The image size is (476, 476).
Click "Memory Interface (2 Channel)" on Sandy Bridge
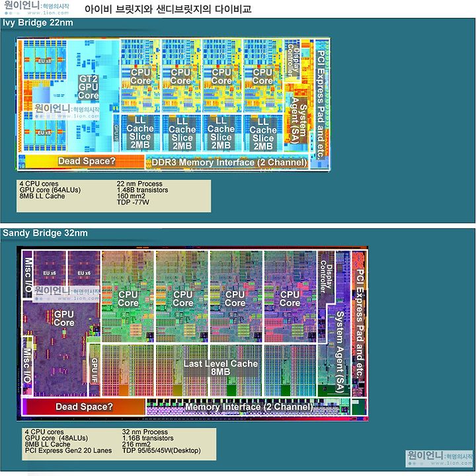click(x=249, y=407)
